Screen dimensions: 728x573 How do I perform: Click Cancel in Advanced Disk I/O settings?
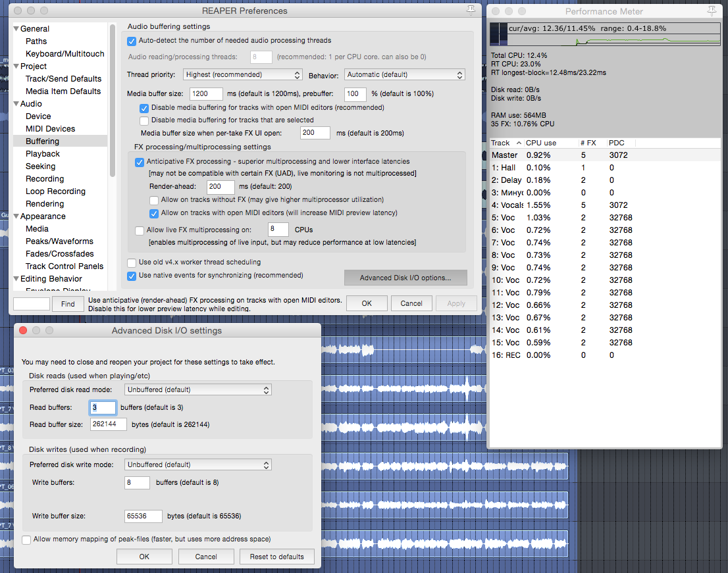click(x=205, y=557)
